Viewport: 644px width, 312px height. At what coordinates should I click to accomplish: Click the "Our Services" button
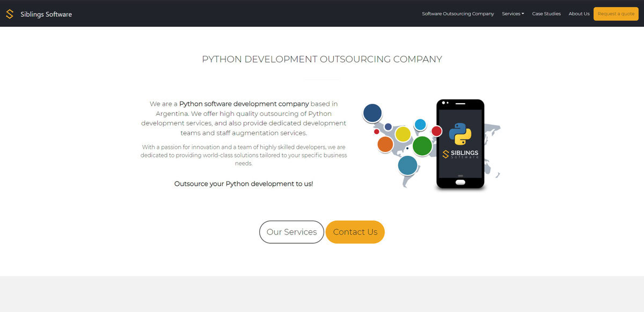291,232
